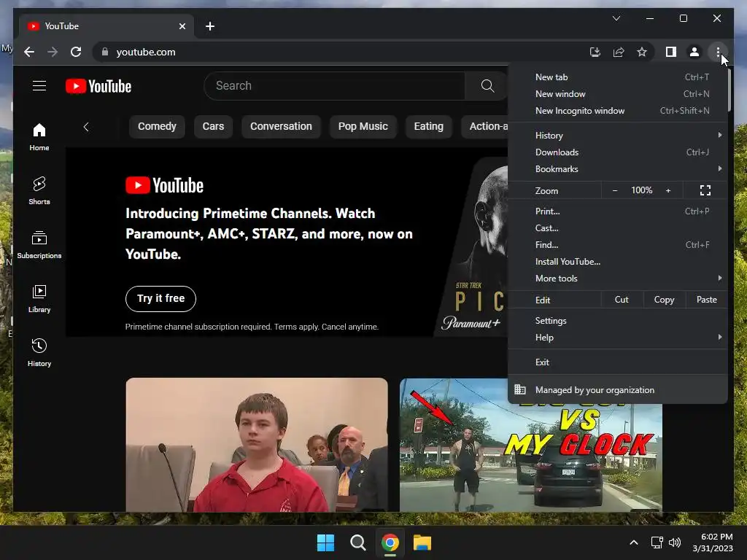Share this page using the share icon
Viewport: 747px width, 560px height.
619,52
